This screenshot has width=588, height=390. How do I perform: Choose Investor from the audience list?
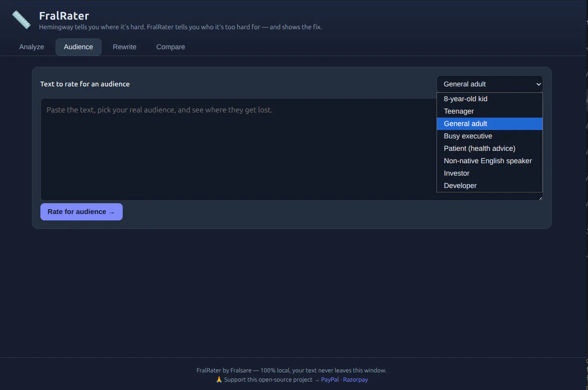click(x=490, y=173)
